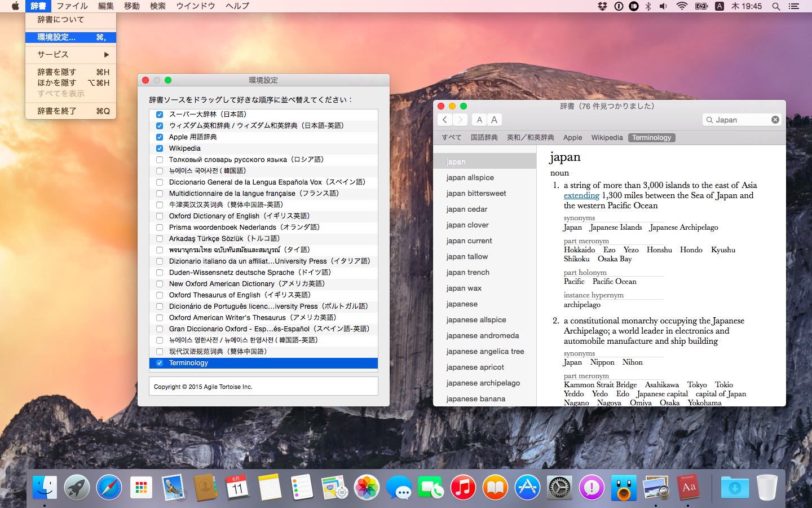Open the Downloads folder in the Dock
812x508 pixels.
(x=735, y=487)
